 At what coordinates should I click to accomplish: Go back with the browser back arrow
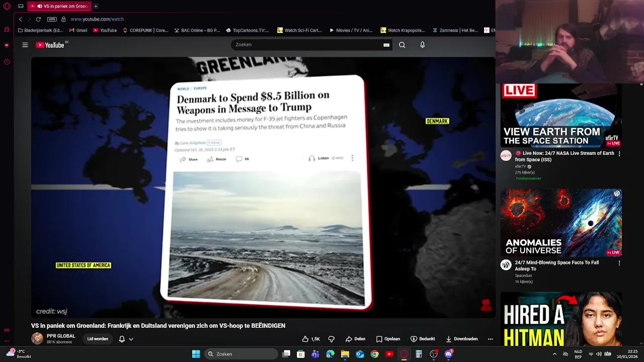[20, 19]
